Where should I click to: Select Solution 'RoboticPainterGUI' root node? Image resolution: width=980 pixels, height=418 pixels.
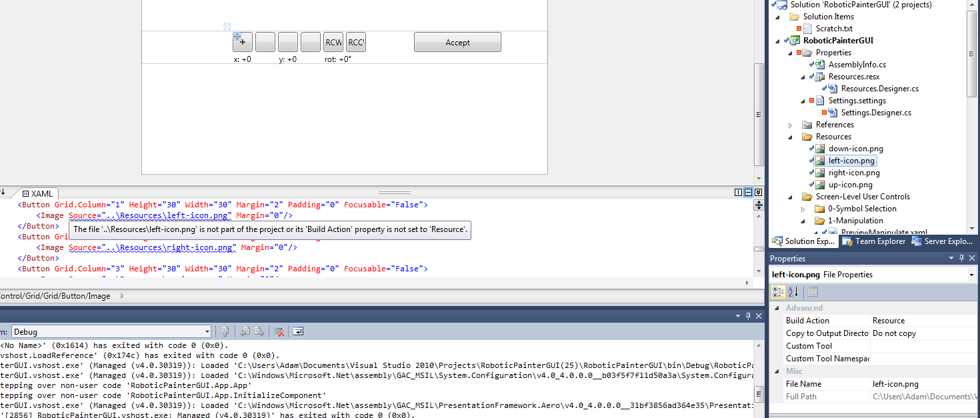coord(861,5)
